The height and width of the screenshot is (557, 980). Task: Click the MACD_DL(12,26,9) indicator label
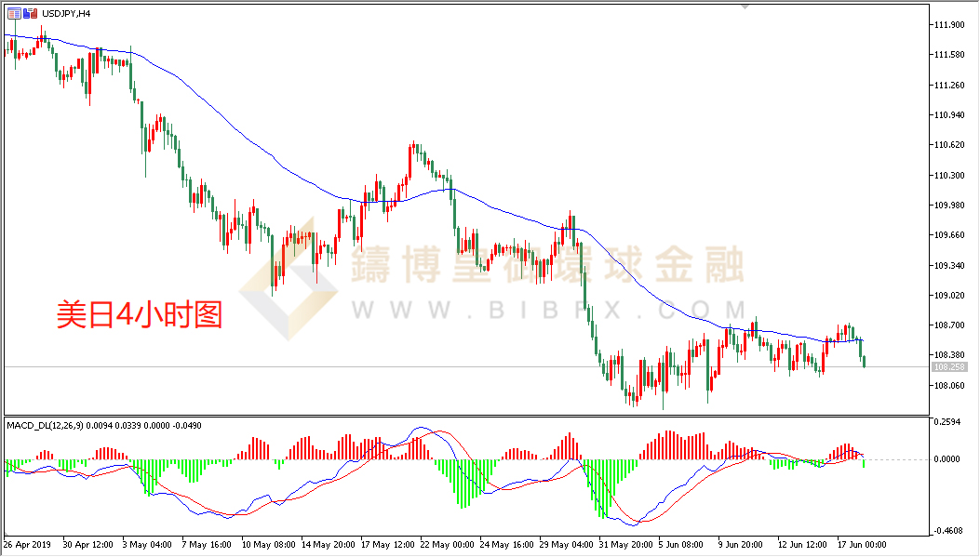click(x=45, y=425)
